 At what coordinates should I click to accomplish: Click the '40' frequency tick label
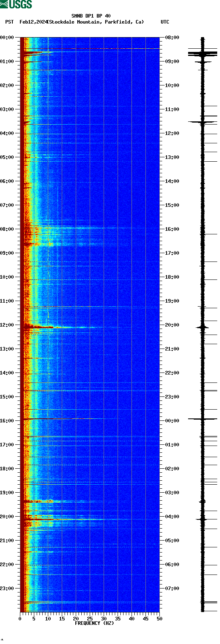pos(132,619)
